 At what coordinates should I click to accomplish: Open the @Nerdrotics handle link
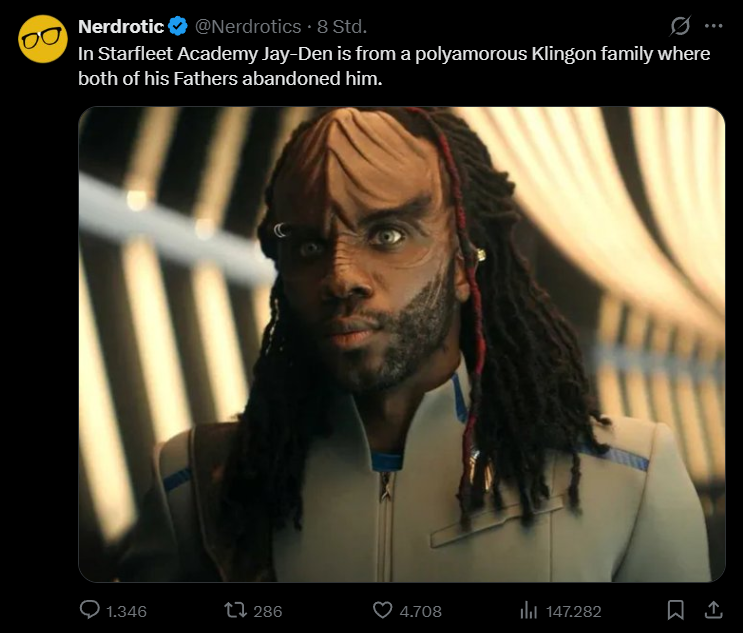click(x=247, y=26)
